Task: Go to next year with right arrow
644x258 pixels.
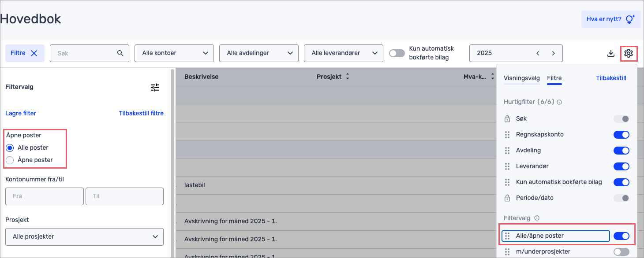Action: pos(554,53)
